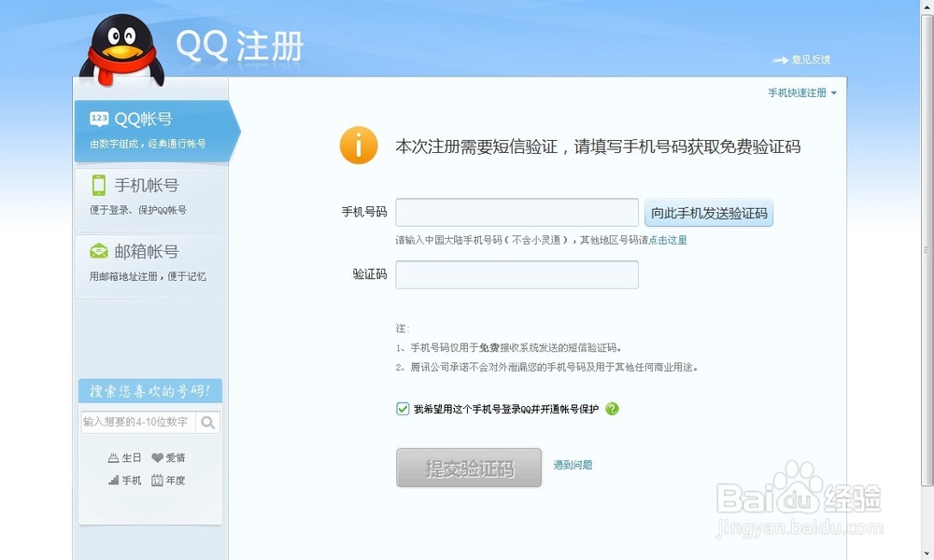This screenshot has height=560, width=934.
Task: Click the green envelope mailbox icon
Action: pos(99,251)
